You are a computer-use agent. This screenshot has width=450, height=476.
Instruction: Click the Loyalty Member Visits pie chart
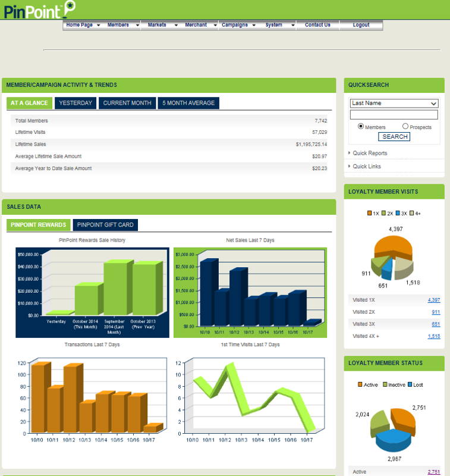tap(392, 258)
